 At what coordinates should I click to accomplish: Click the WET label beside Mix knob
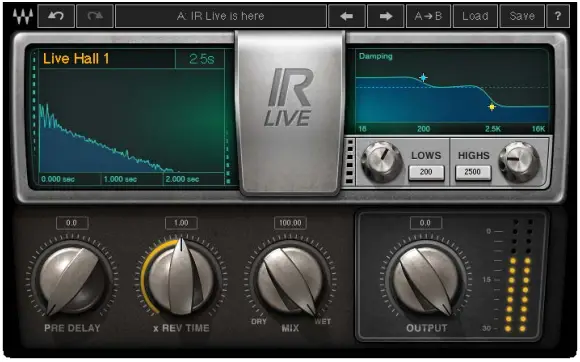[323, 321]
